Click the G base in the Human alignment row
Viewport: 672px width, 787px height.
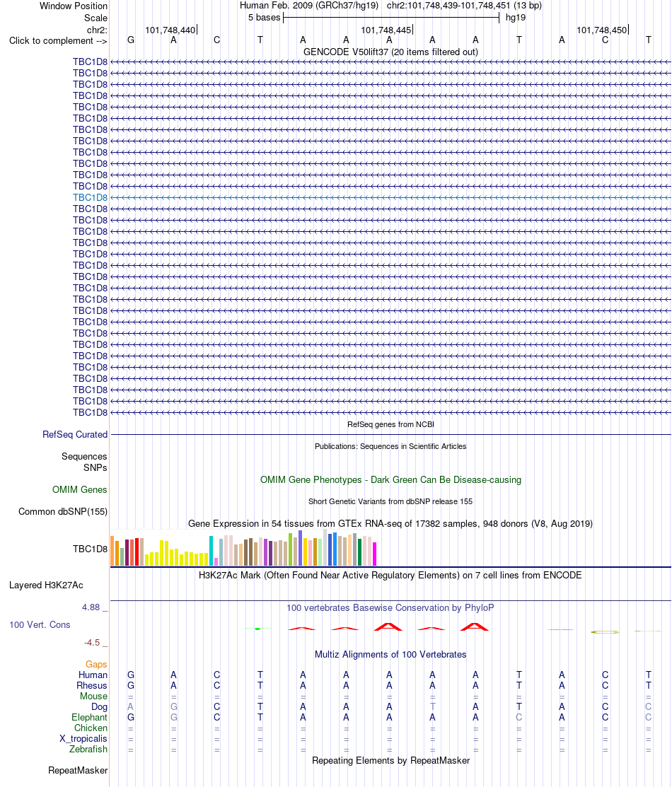[x=131, y=675]
